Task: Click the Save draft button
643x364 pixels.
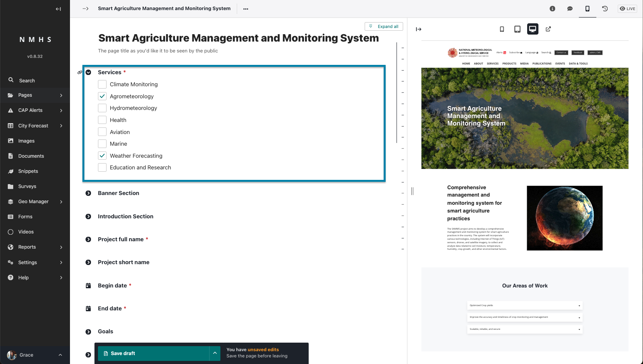Action: pyautogui.click(x=154, y=354)
